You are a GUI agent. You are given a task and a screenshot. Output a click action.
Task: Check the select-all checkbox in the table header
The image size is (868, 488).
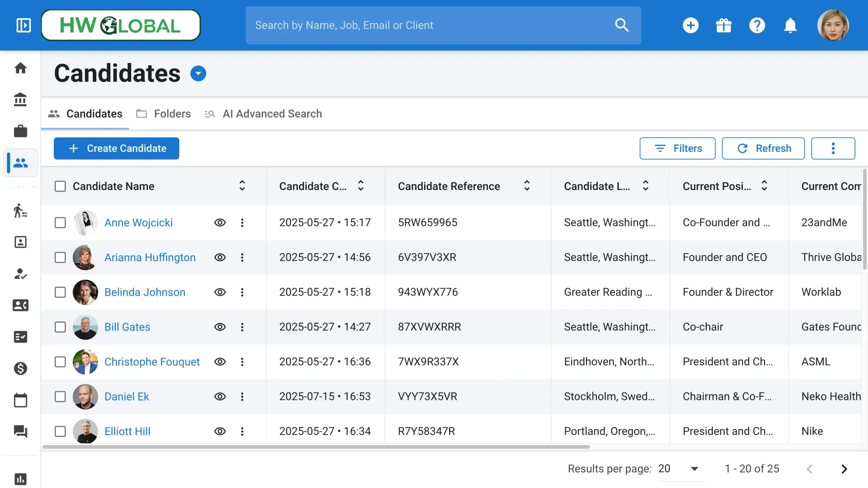[x=60, y=186]
